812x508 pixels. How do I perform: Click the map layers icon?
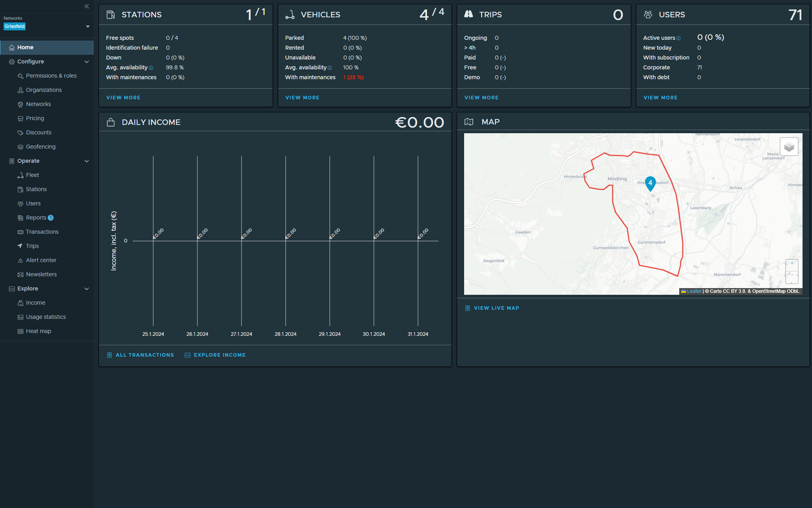789,147
